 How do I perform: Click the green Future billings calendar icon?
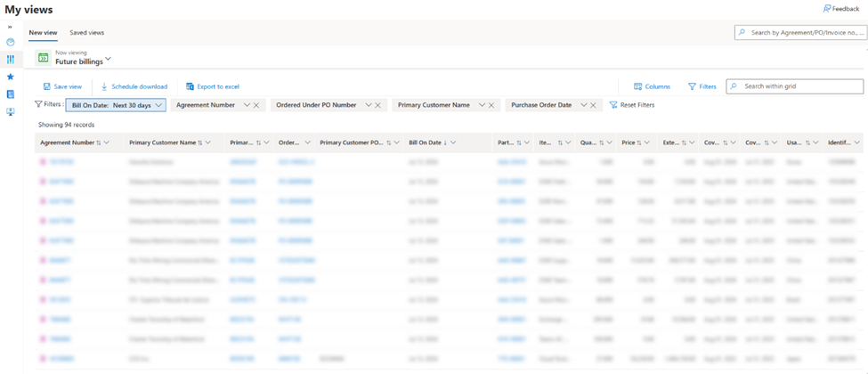pos(44,58)
